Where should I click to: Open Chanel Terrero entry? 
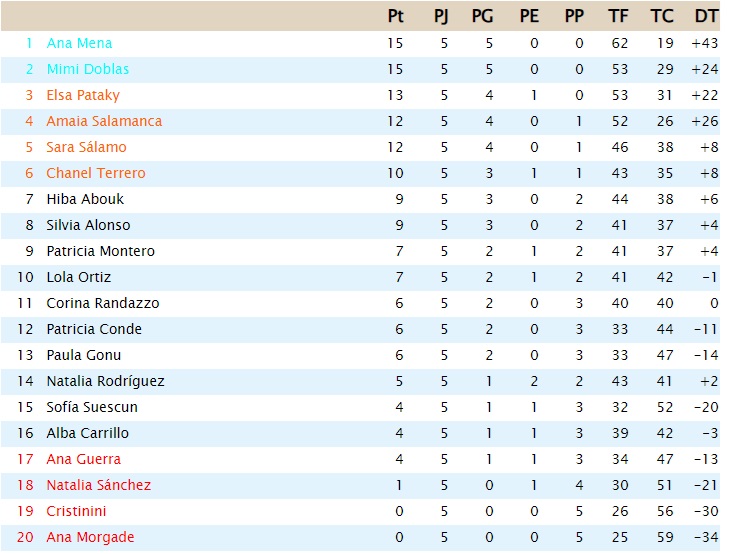[96, 173]
